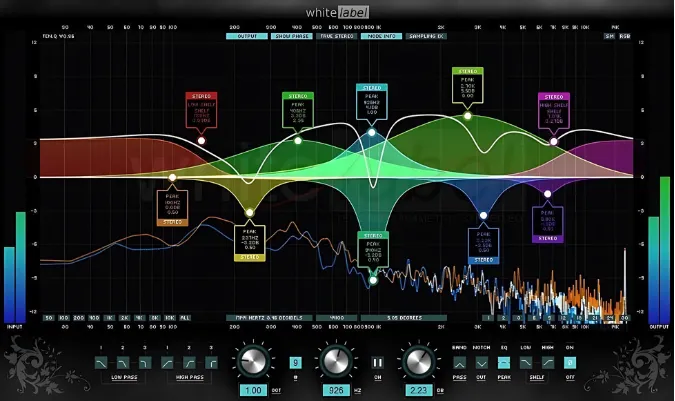
Task: Select the first low pass slope icon
Action: click(101, 363)
